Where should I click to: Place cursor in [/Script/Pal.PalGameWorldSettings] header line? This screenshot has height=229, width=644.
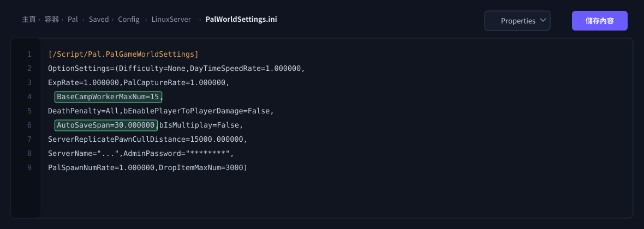pos(123,54)
